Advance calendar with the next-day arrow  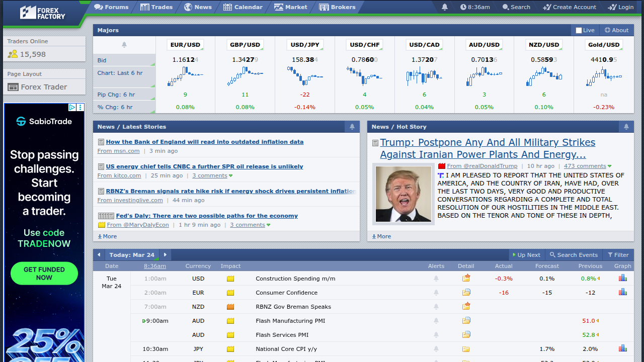pyautogui.click(x=165, y=255)
